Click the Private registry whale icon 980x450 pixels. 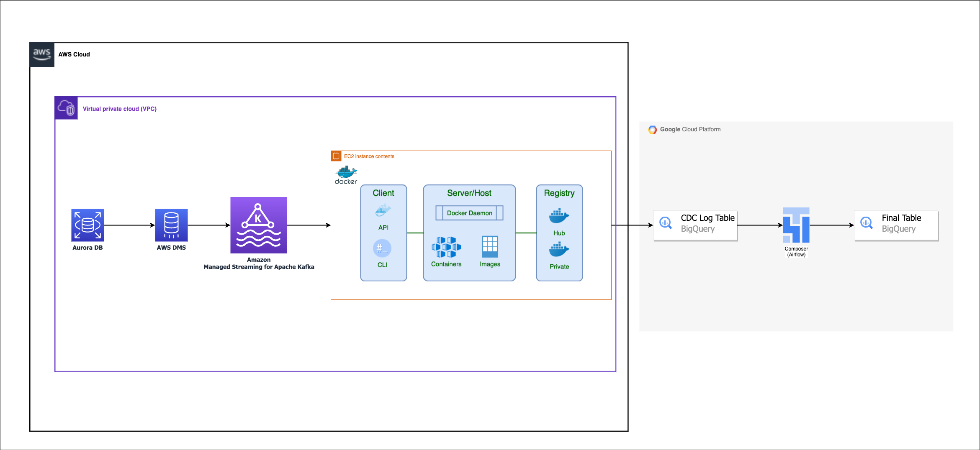click(559, 250)
